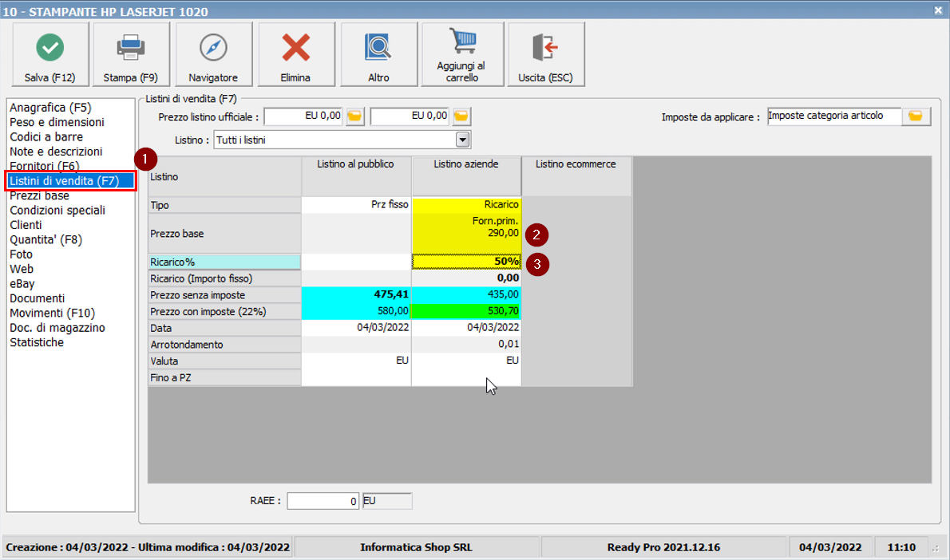This screenshot has width=950, height=560.
Task: Click the Elimina red X button
Action: pyautogui.click(x=295, y=54)
